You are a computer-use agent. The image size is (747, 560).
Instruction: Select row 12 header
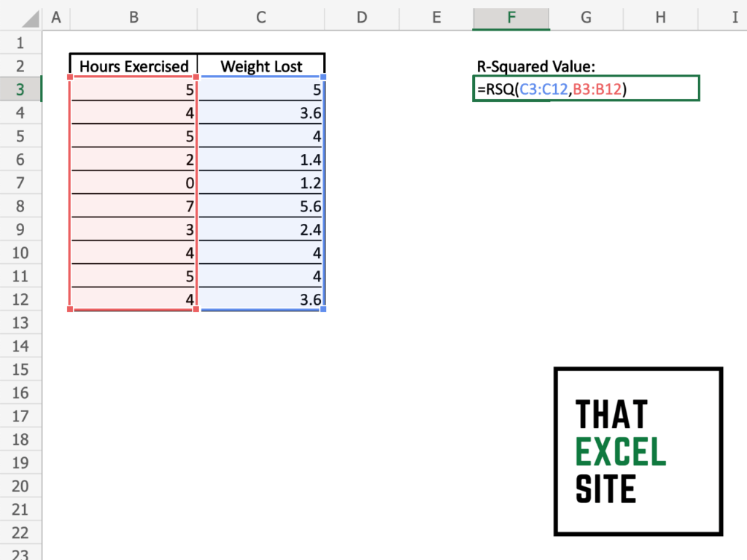click(20, 299)
